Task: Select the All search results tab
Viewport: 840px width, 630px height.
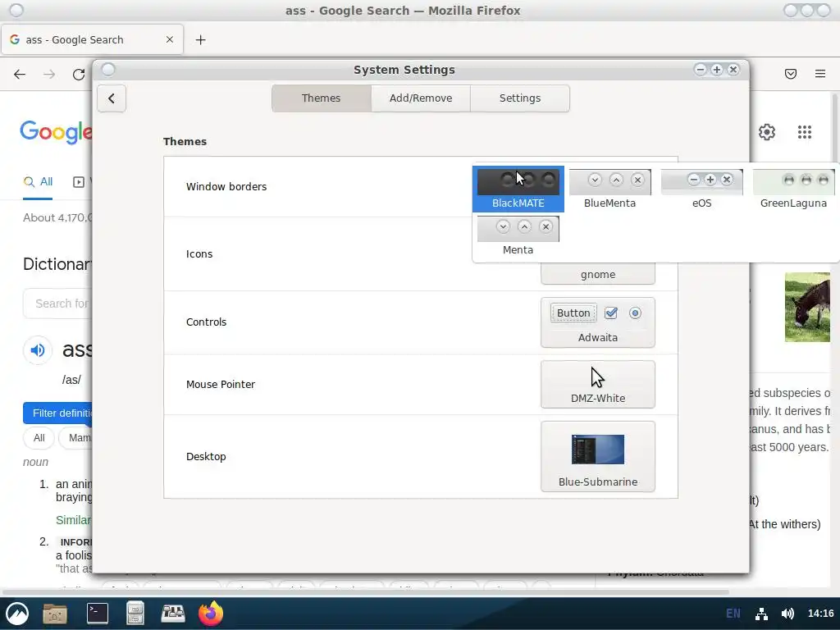Action: [38, 182]
